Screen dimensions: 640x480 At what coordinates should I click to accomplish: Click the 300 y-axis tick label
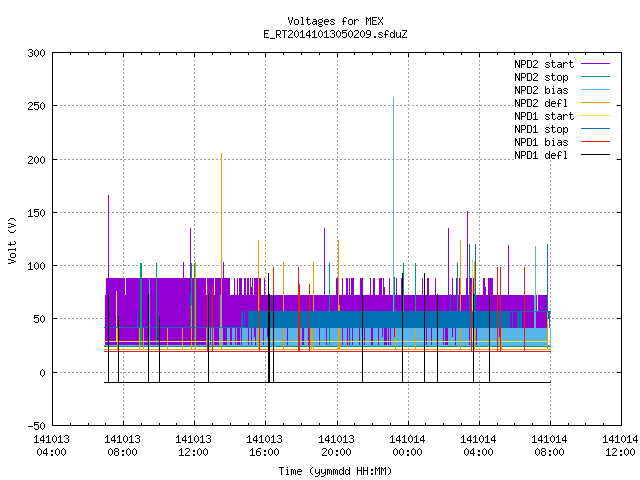36,53
